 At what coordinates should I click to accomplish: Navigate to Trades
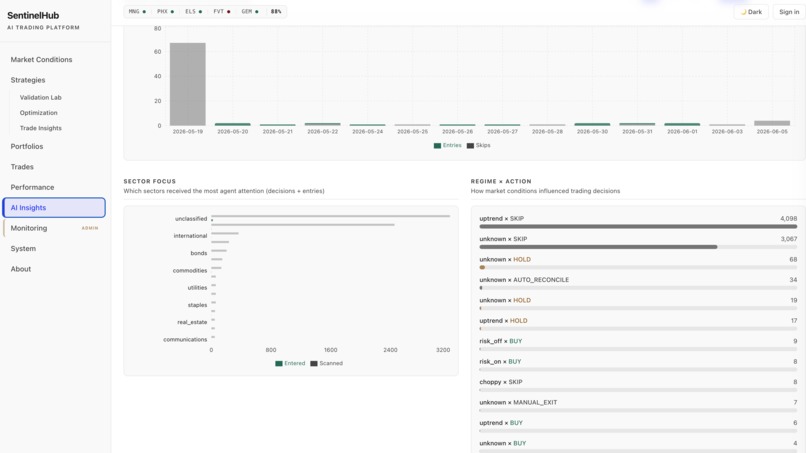pyautogui.click(x=22, y=167)
